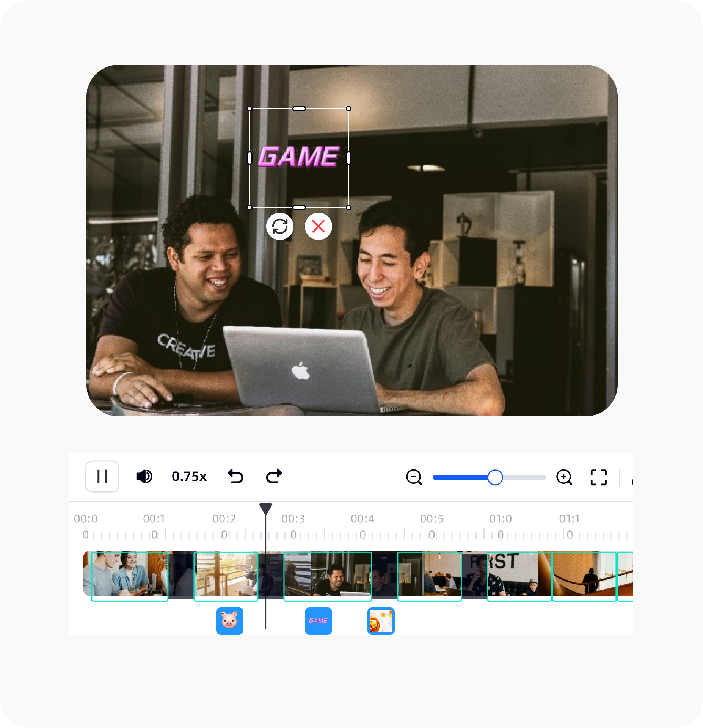This screenshot has height=728, width=703.
Task: Enter fullscreen preview mode
Action: [598, 477]
